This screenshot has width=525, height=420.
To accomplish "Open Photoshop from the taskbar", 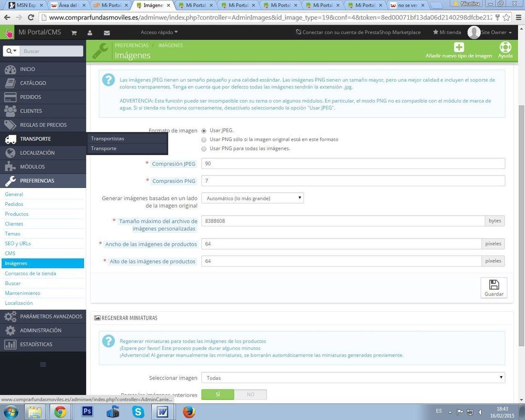I will [87, 411].
